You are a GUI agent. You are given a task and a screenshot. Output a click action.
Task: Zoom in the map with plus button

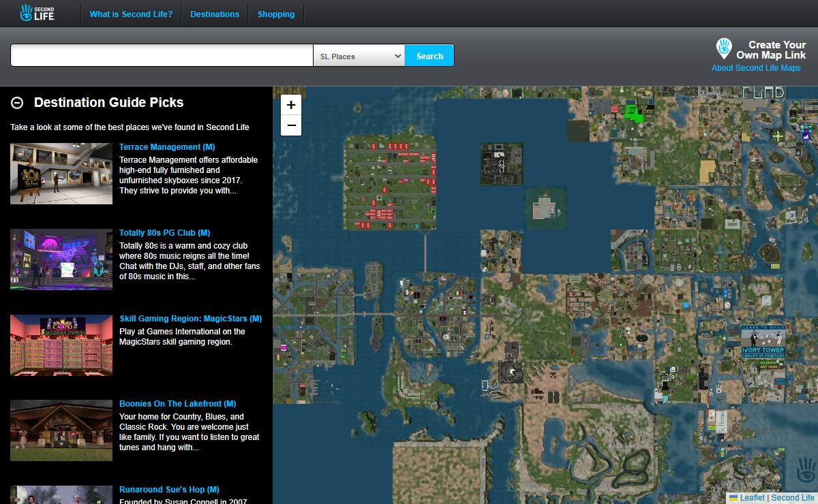pos(291,105)
